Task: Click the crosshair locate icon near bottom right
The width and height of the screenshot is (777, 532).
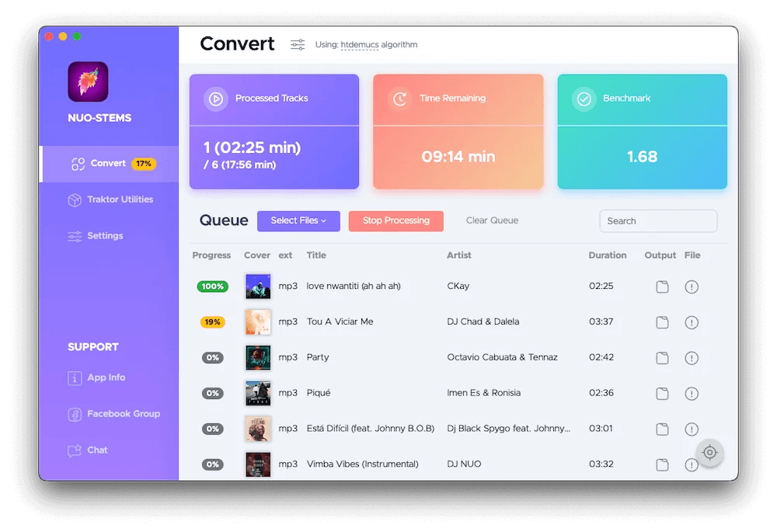Action: click(x=709, y=453)
